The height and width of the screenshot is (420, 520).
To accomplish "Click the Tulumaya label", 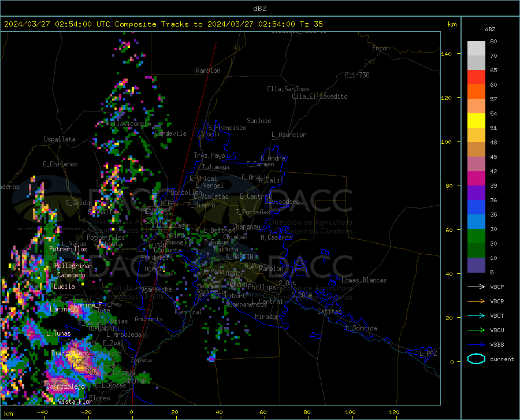I will (216, 167).
